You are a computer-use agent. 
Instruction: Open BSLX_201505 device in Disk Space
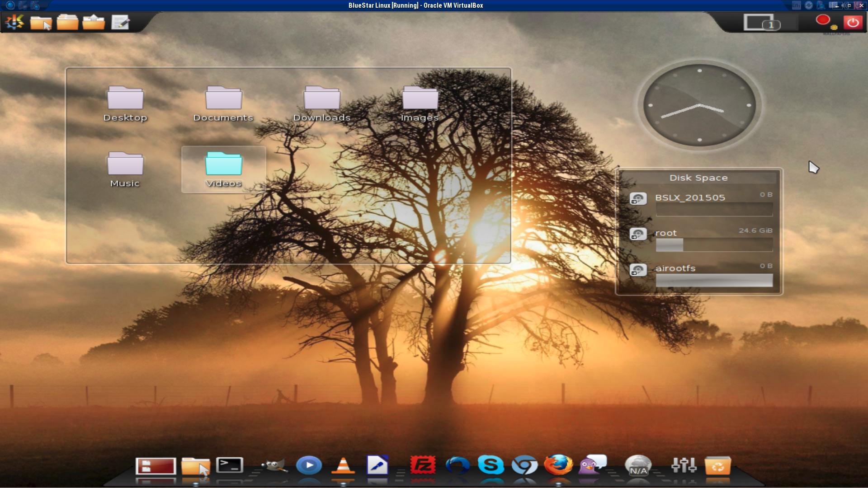pyautogui.click(x=690, y=198)
